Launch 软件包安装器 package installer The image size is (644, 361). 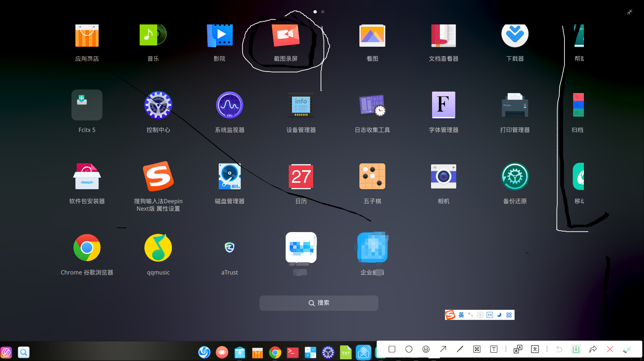pos(87,176)
